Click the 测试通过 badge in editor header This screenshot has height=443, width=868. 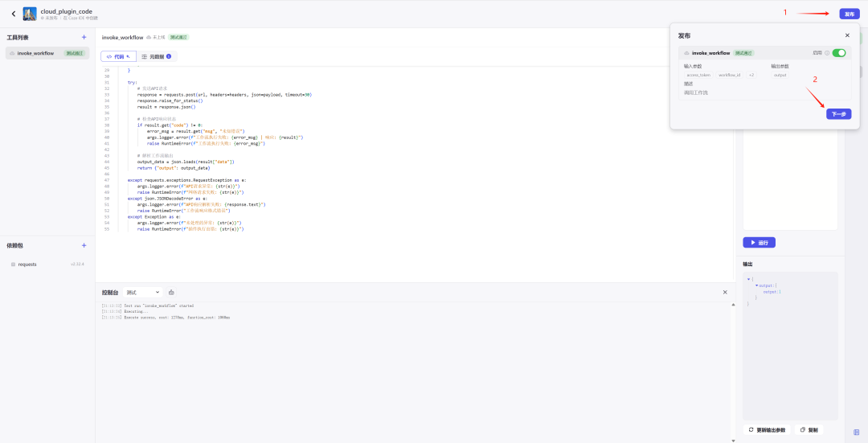pyautogui.click(x=178, y=37)
